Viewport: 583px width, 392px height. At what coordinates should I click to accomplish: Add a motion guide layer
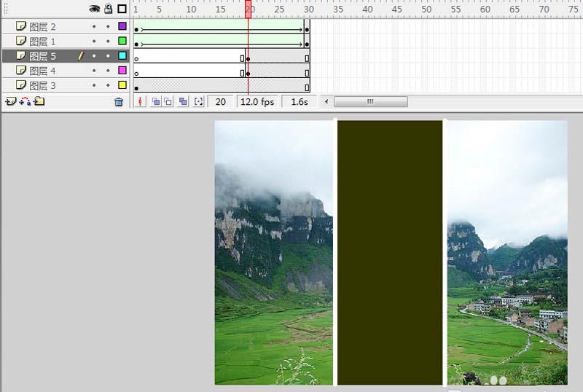click(25, 101)
